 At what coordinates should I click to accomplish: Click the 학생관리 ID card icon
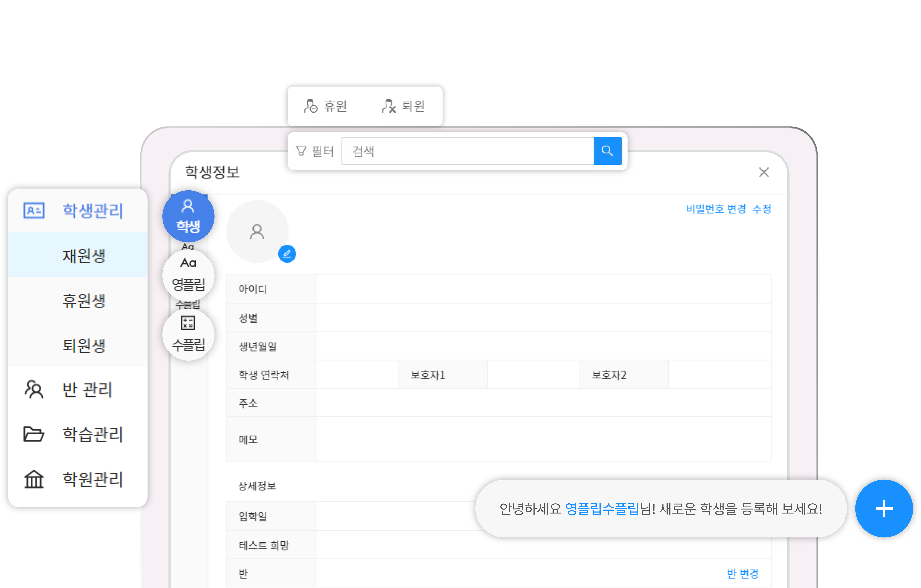coord(34,211)
